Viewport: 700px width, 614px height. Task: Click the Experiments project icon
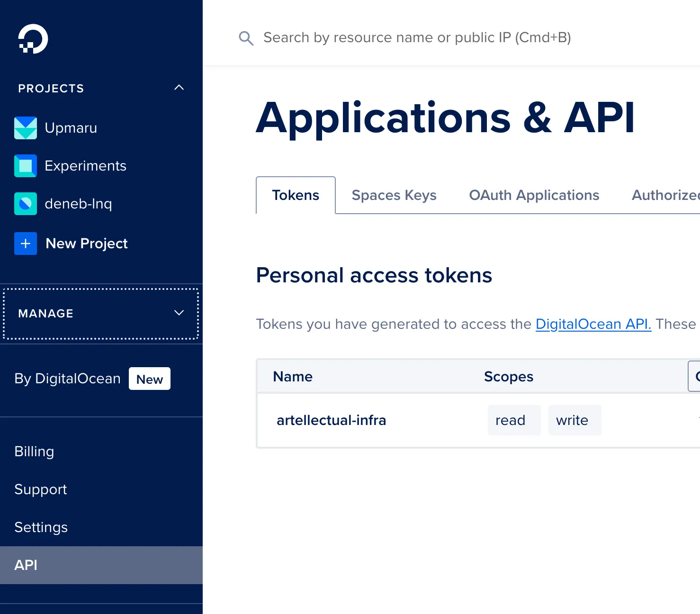point(26,166)
